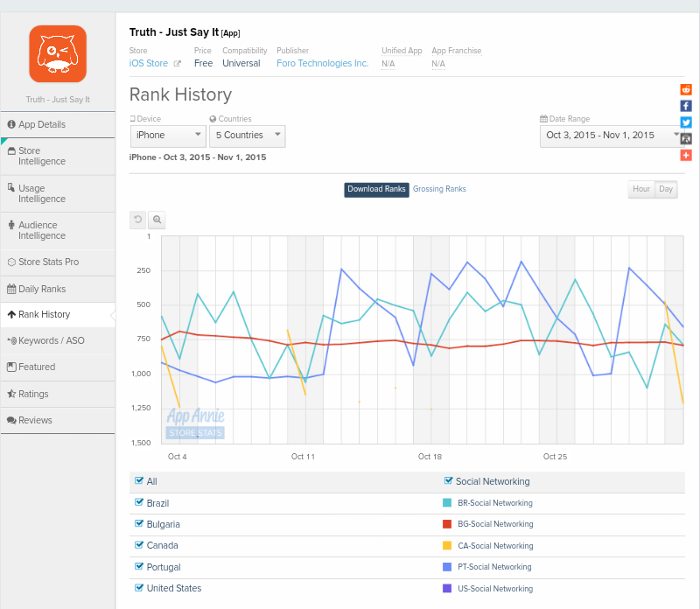The width and height of the screenshot is (700, 609).
Task: Switch chart granularity to Hour
Action: 641,189
